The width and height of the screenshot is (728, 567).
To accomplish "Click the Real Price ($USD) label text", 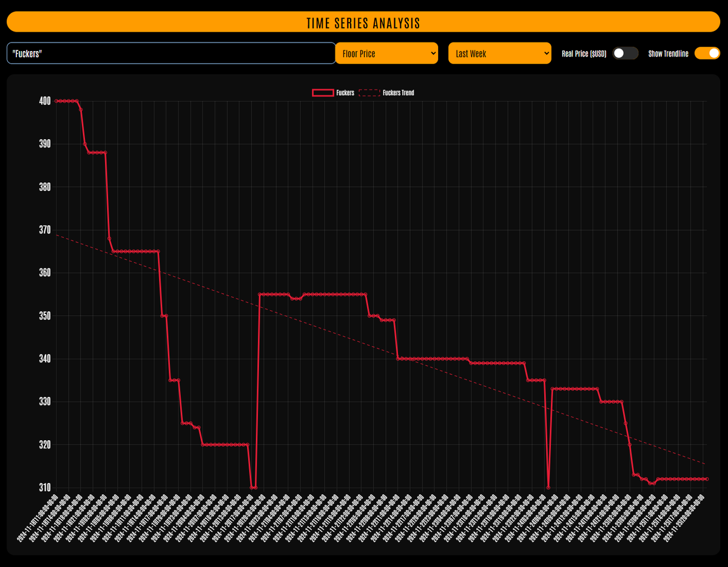I will (584, 53).
